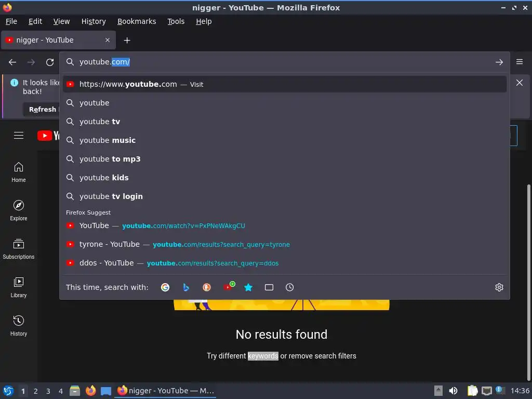
Task: Launch the file manager from the taskbar
Action: (x=75, y=391)
